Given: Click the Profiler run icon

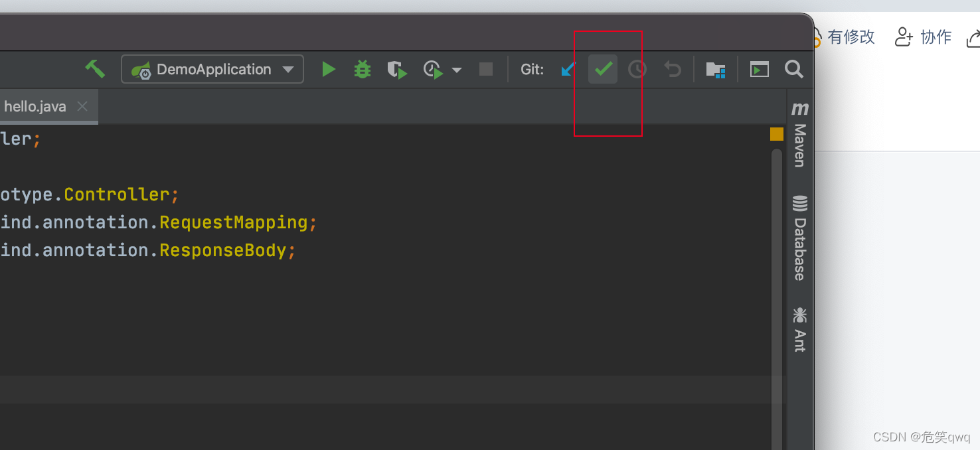Looking at the screenshot, I should click(433, 70).
